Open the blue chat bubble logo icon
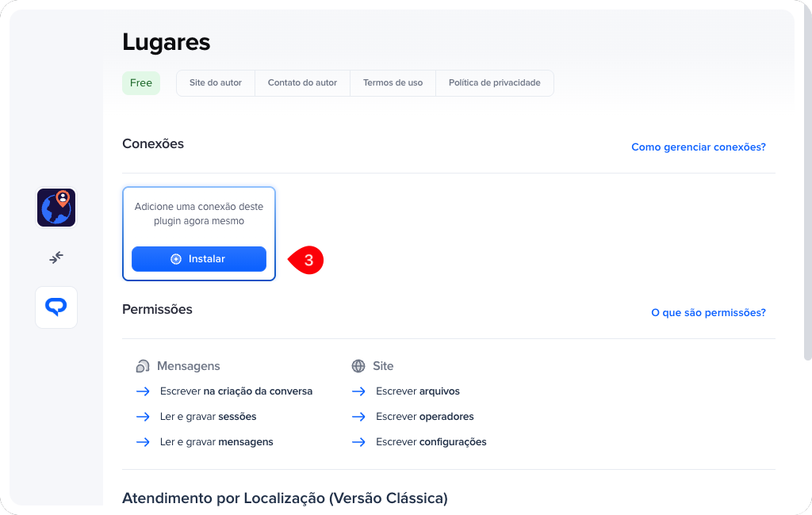The image size is (812, 515). coord(56,307)
